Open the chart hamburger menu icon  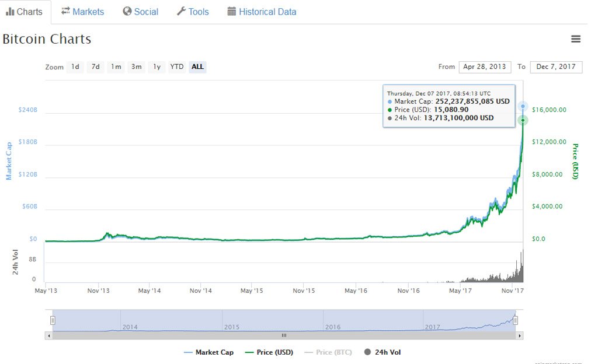point(576,39)
